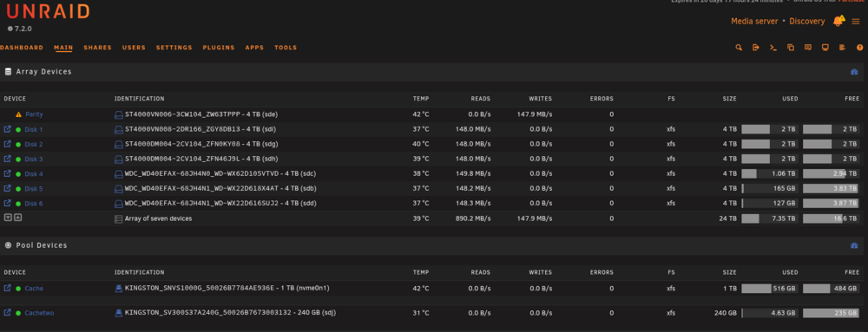Open the hamburger menu at top right
Screen dimensions: 868x332
(856, 22)
